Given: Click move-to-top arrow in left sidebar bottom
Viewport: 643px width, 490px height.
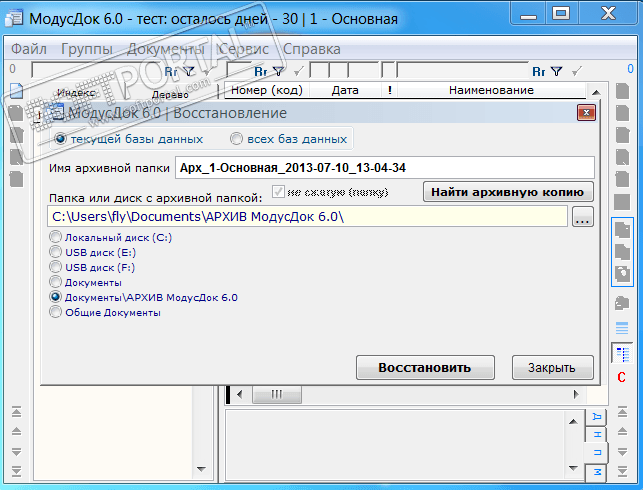Looking at the screenshot, I should coord(16,412).
